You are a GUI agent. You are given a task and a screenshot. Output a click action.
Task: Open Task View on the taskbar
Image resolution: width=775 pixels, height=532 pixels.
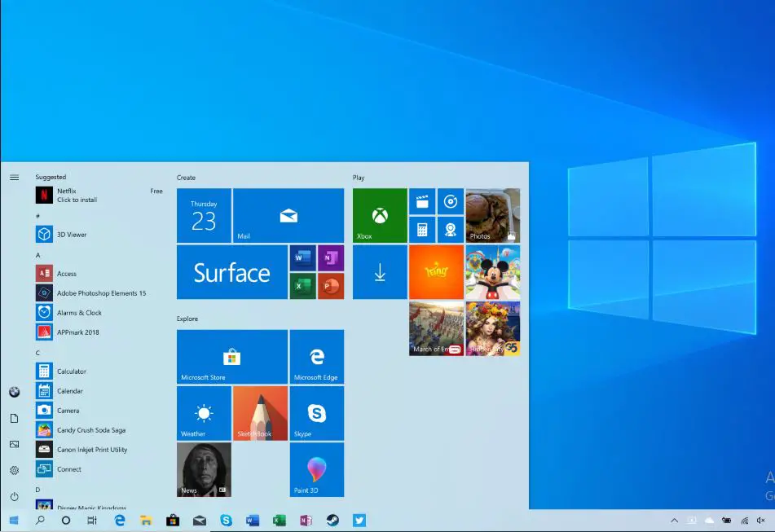[92, 520]
